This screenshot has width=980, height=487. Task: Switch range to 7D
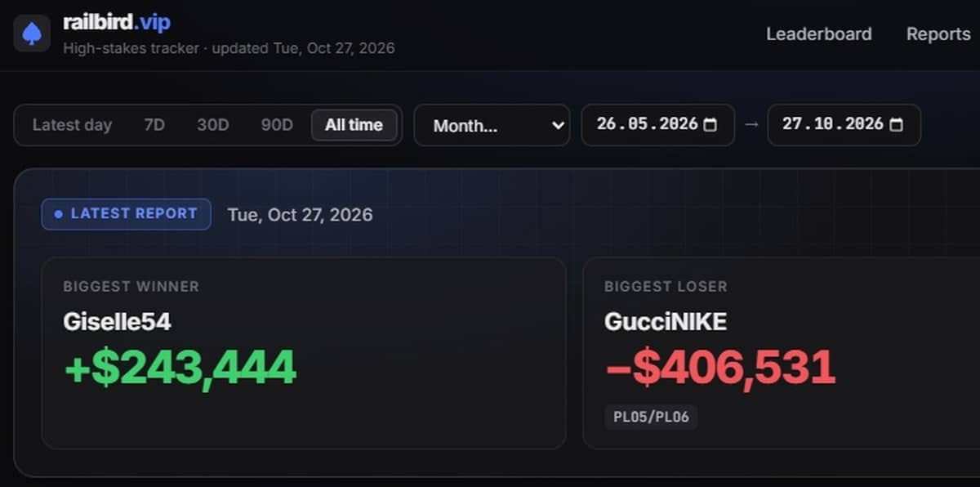click(x=154, y=125)
